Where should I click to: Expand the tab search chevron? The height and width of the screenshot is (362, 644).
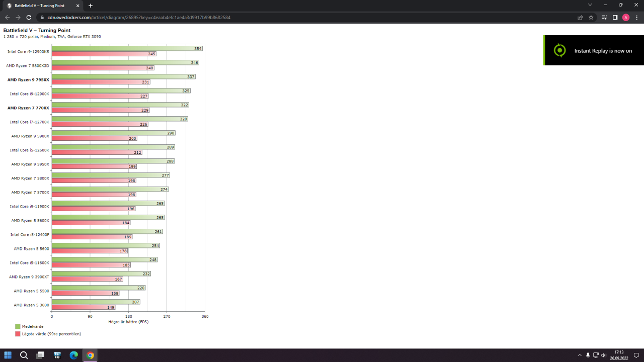point(590,5)
